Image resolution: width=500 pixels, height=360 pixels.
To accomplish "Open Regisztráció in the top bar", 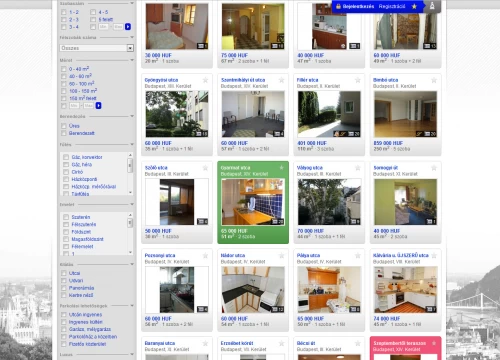I will pyautogui.click(x=392, y=6).
